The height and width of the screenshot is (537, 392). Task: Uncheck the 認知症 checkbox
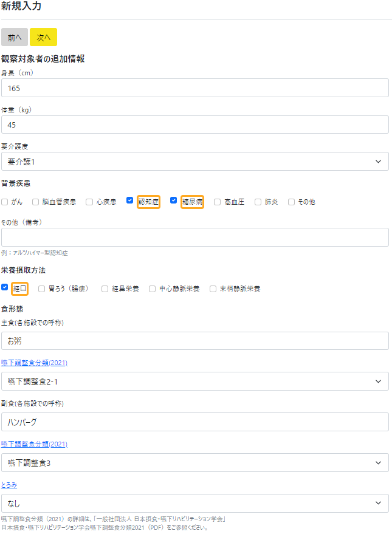[x=129, y=200]
